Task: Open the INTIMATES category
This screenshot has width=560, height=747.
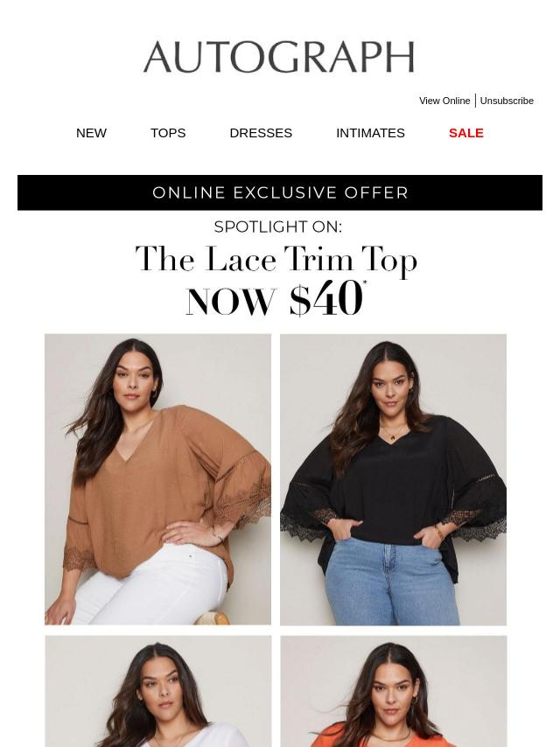Action: point(370,133)
